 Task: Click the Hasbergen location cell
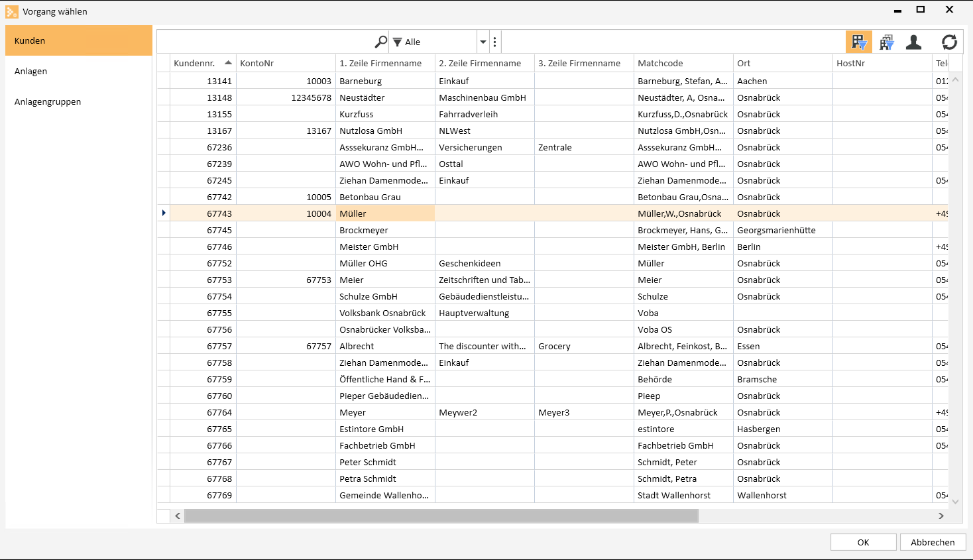coord(783,429)
